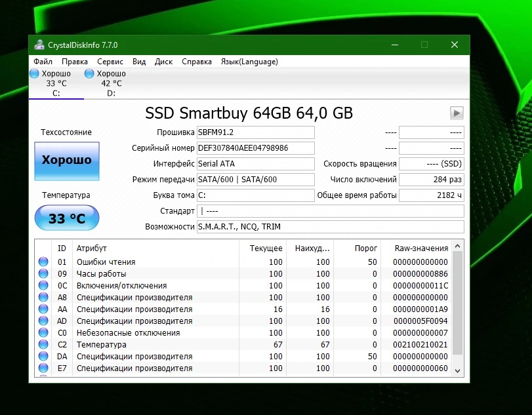The image size is (532, 415).
Task: Click the Режим передачи field SATA/600
Action: [x=255, y=180]
